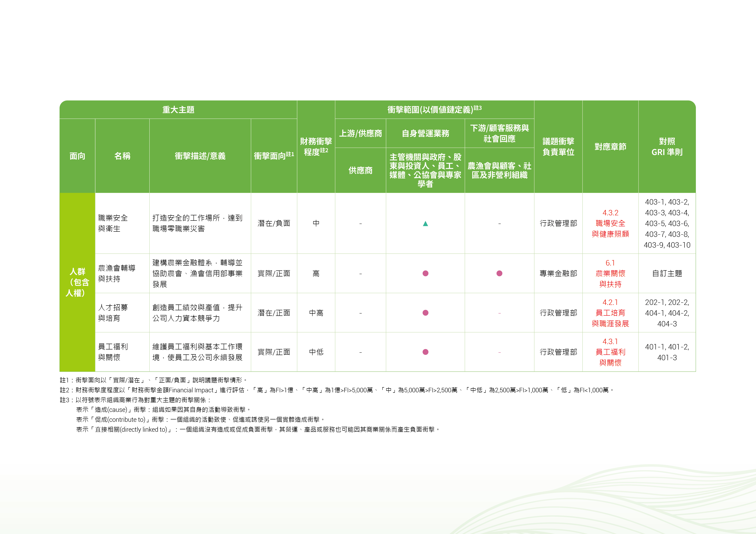Select the 供應商 sub-header cell
The width and height of the screenshot is (756, 534).
360,171
